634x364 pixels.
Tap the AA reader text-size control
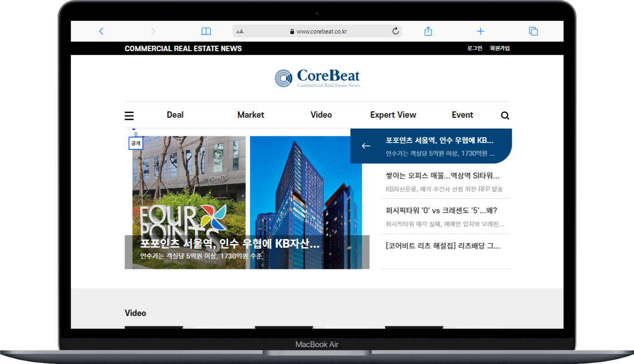point(240,32)
